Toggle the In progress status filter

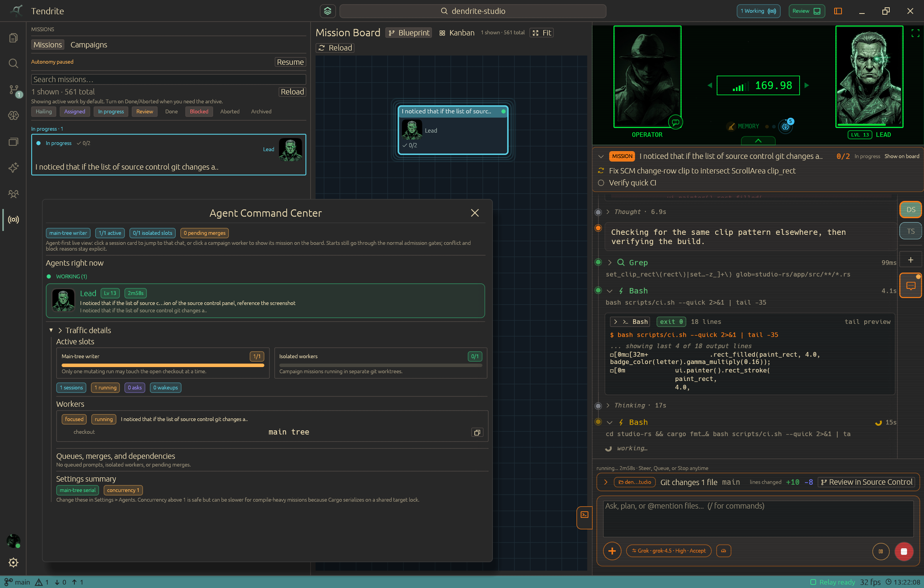[x=111, y=111]
